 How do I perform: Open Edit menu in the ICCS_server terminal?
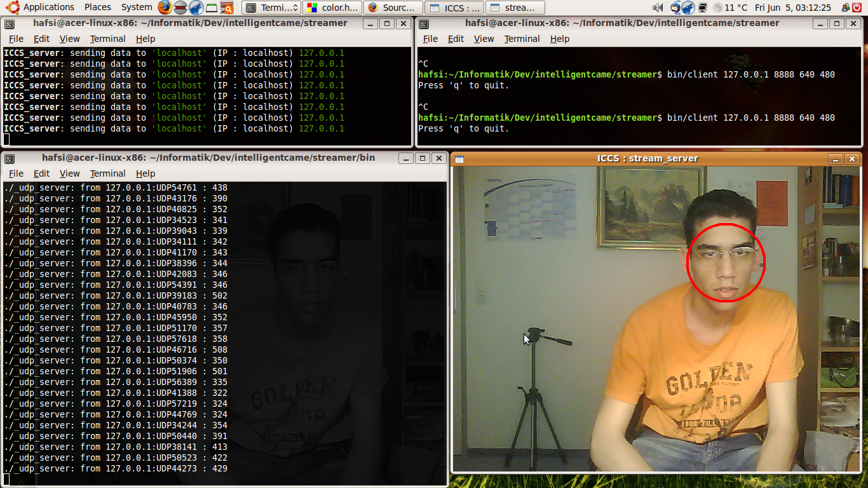41,39
